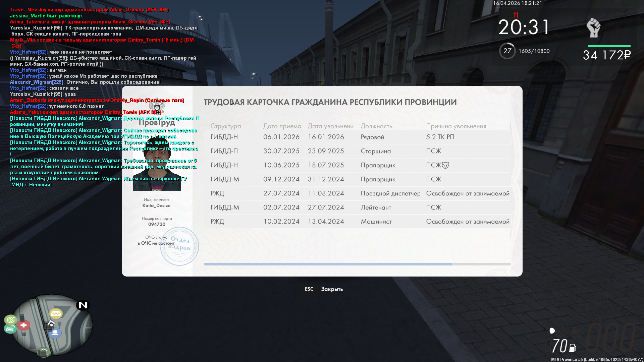Click the circular level 27 progress indicator
Image resolution: width=644 pixels, height=362 pixels.
click(x=507, y=51)
